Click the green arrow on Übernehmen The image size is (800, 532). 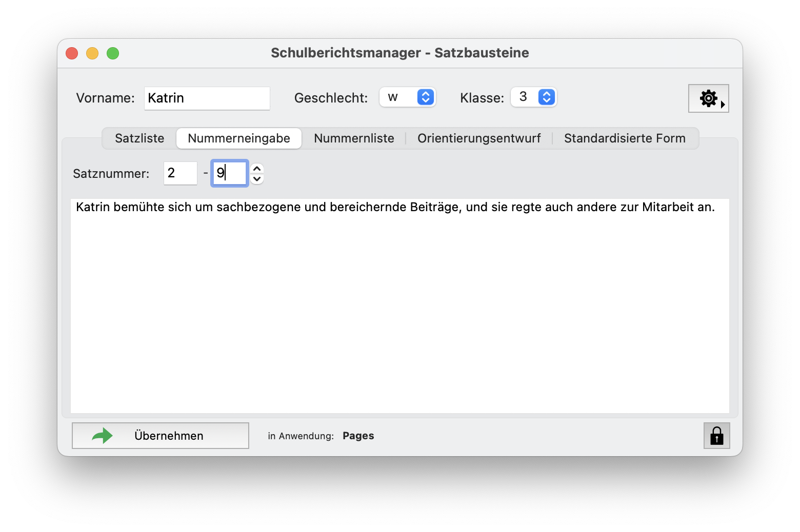point(103,436)
